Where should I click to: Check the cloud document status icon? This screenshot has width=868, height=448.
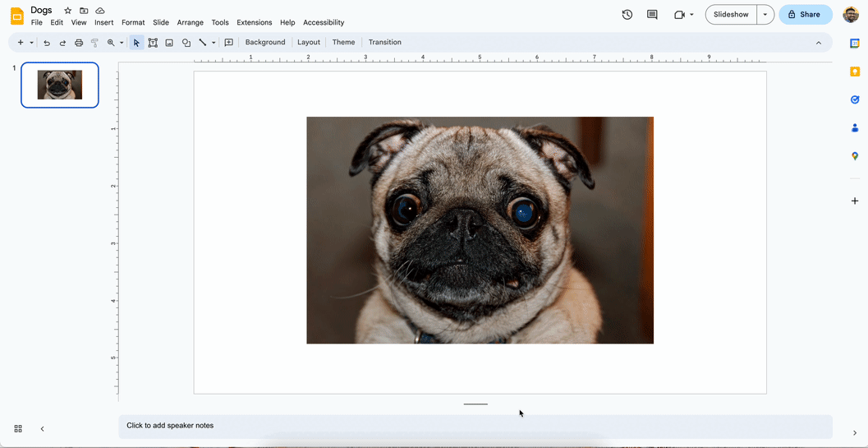coord(100,11)
